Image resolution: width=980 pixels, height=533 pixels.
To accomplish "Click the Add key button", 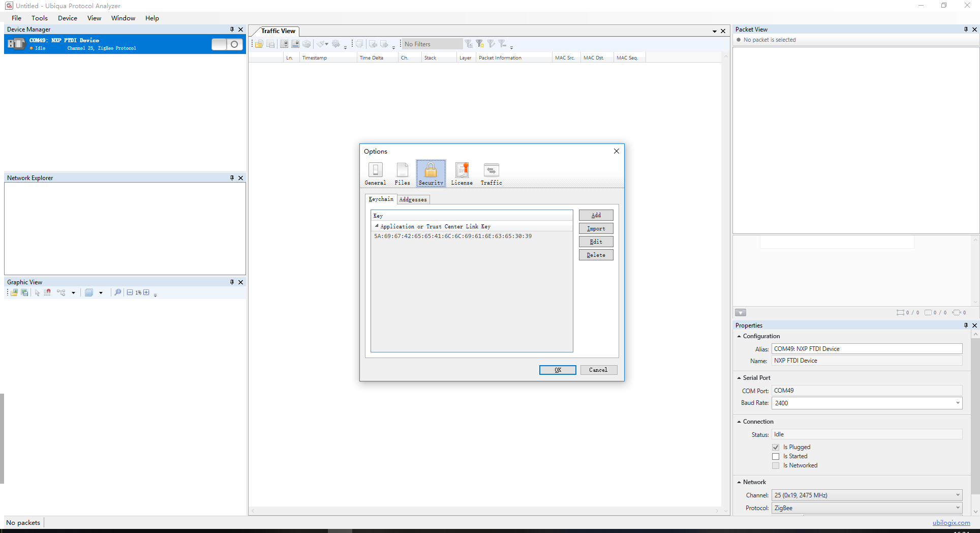I will pos(596,215).
